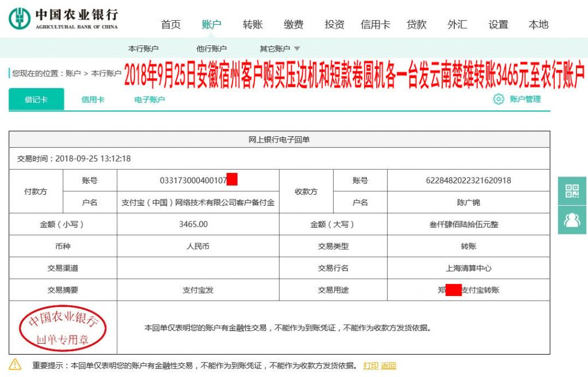The image size is (588, 377).
Task: Open the 首页 menu item
Action: [x=171, y=24]
